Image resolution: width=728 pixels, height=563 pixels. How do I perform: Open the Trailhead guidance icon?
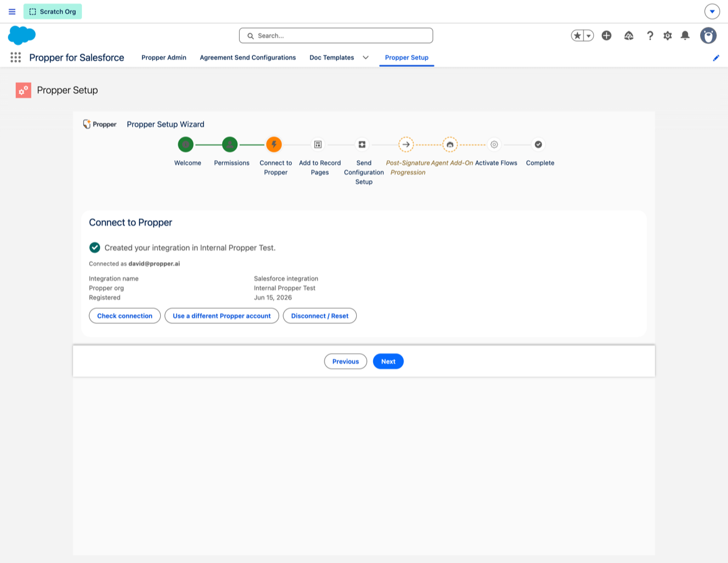point(629,36)
